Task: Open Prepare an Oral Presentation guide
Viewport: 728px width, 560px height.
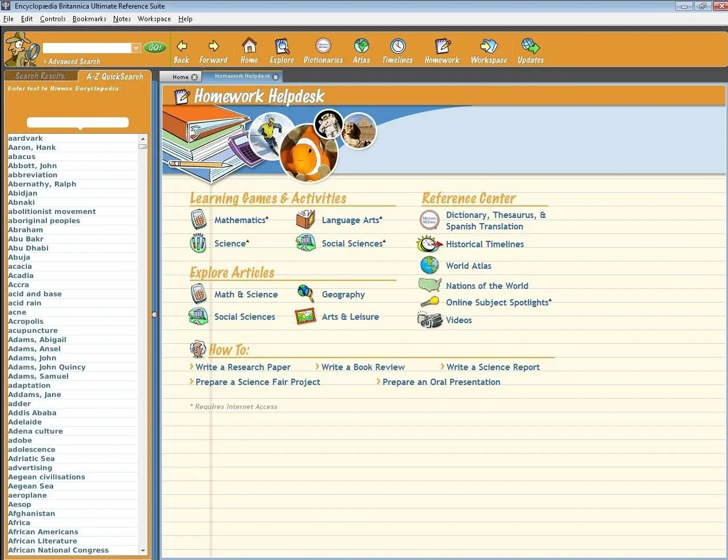Action: [441, 382]
